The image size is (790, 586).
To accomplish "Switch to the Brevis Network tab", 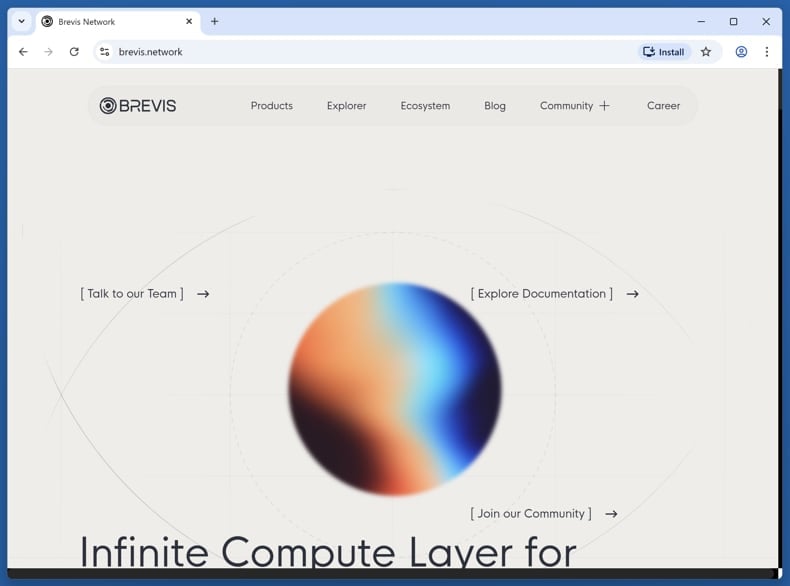I will point(110,21).
